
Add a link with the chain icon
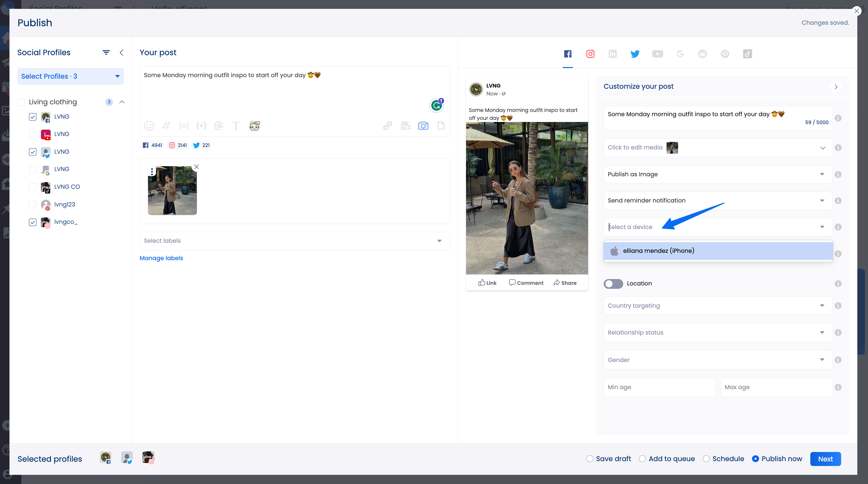click(x=388, y=126)
